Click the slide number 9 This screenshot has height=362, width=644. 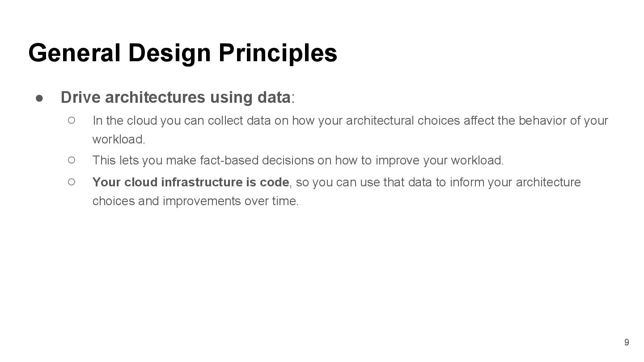click(x=627, y=342)
